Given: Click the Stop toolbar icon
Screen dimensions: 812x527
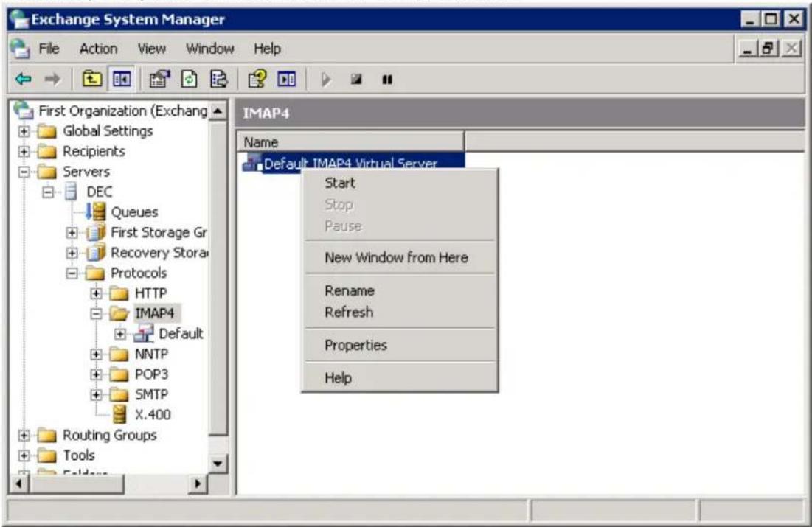Looking at the screenshot, I should tap(356, 79).
